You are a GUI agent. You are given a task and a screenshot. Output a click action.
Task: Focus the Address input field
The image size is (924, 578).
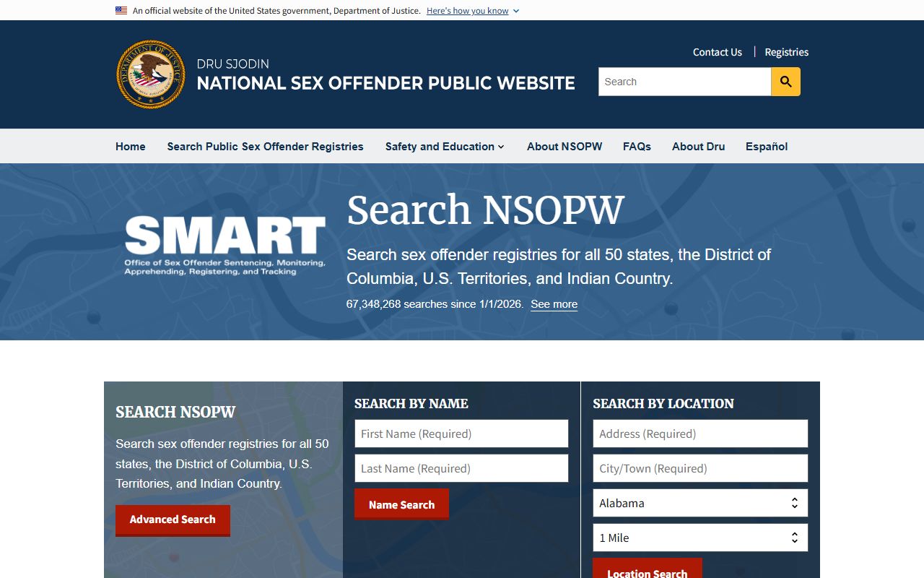coord(700,433)
